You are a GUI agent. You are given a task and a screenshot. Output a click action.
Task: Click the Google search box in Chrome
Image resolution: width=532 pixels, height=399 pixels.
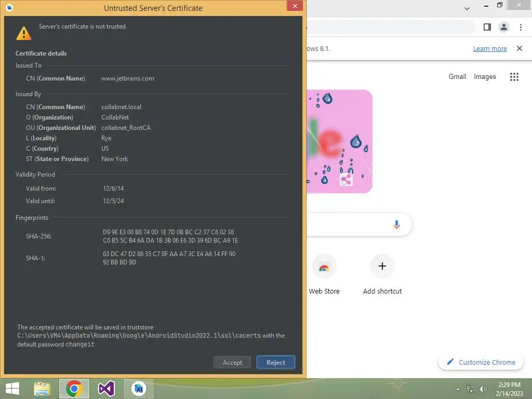tap(360, 224)
